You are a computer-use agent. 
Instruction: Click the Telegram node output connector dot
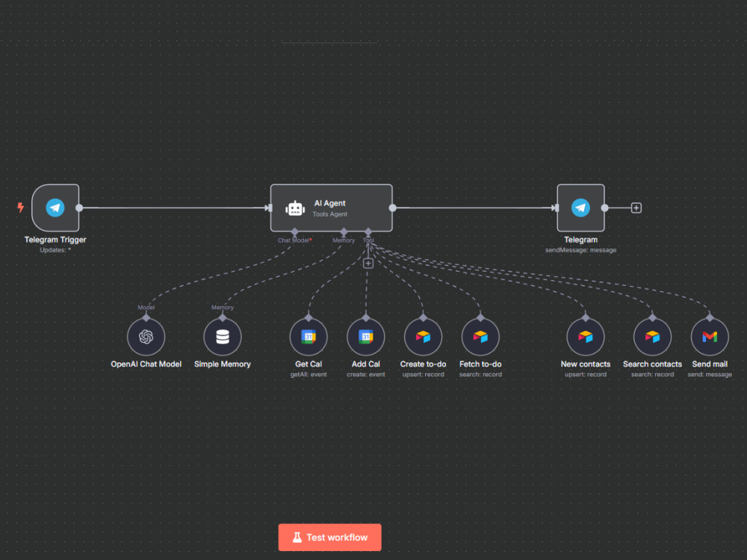tap(604, 208)
